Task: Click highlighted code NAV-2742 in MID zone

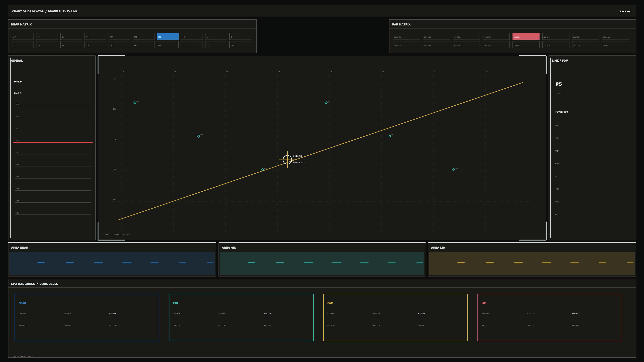Action: pos(267,314)
